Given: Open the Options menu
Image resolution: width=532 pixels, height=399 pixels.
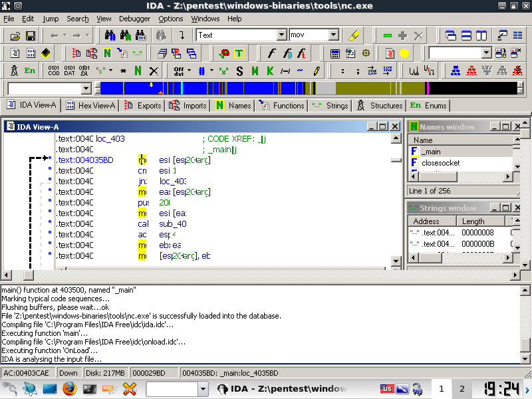Looking at the screenshot, I should point(171,19).
